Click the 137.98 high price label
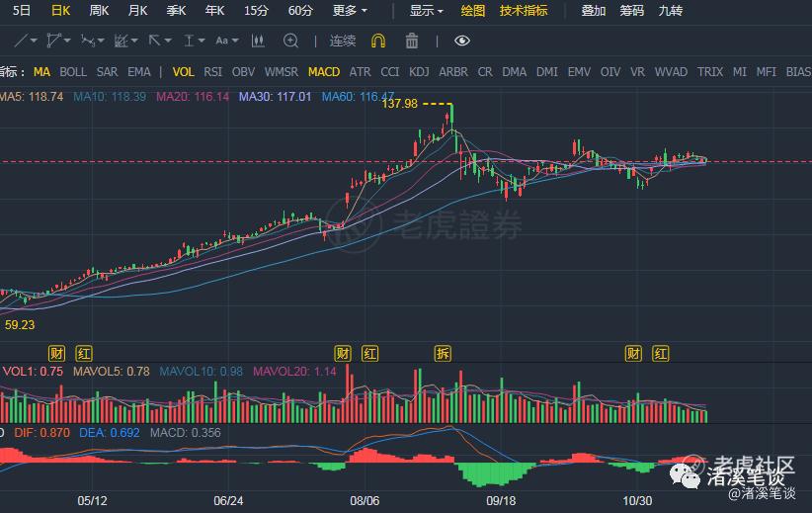Viewport: 812px width, 513px height. pyautogui.click(x=399, y=104)
